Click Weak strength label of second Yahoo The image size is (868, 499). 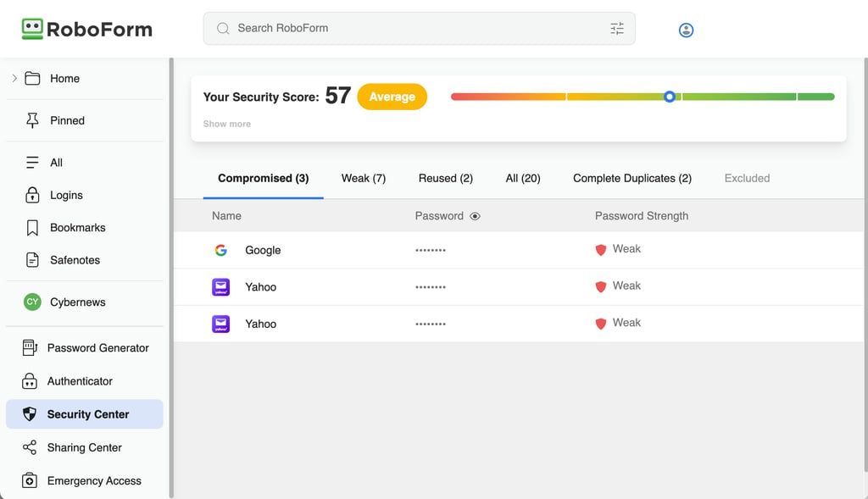coord(626,323)
